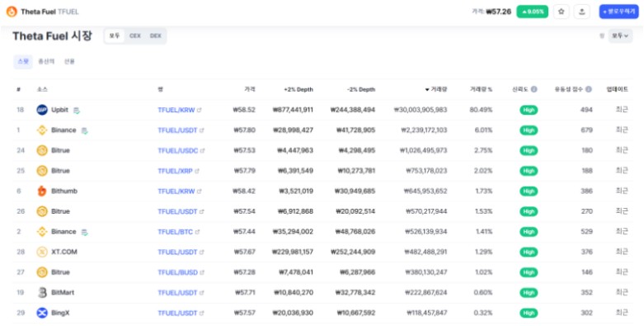This screenshot has height=326, width=644.
Task: Click the BingX exchange name
Action: [x=60, y=313]
